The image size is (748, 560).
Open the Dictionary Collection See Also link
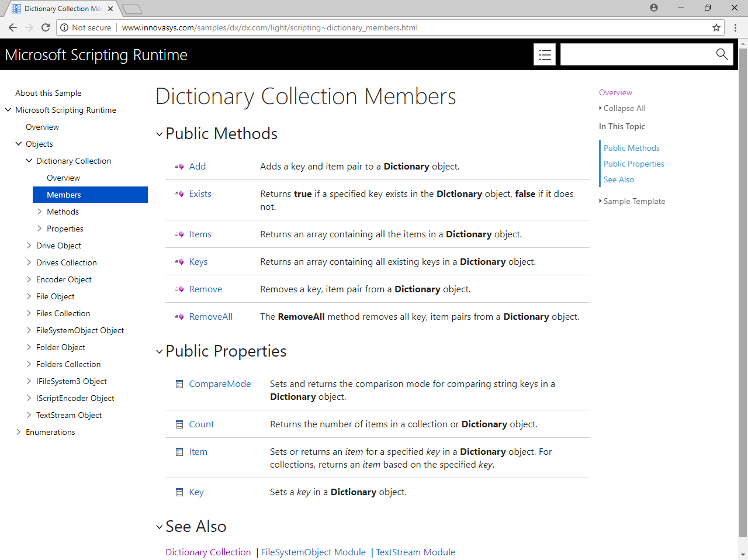(208, 552)
